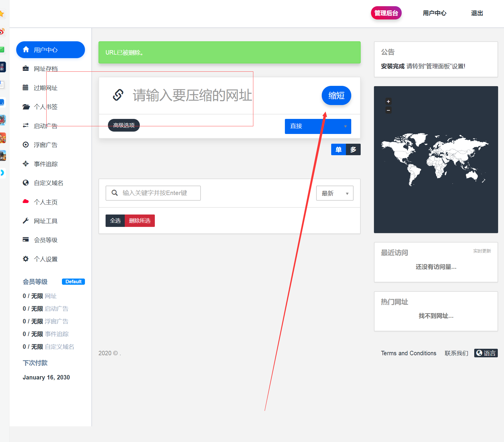Zoom in on the world map
504x442 pixels.
tap(388, 102)
